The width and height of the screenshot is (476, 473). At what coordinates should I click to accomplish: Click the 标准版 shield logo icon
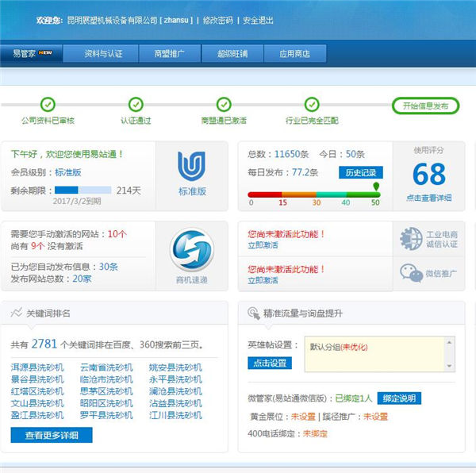(x=191, y=166)
